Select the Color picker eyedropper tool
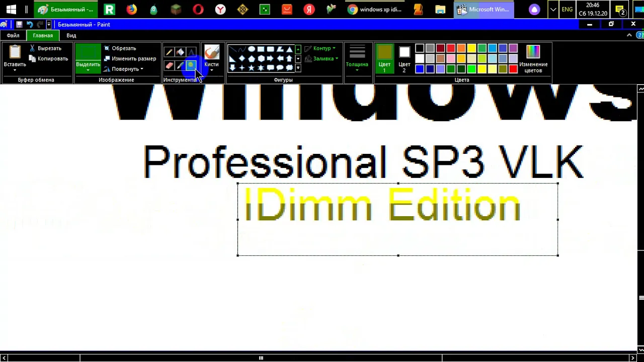 (180, 65)
